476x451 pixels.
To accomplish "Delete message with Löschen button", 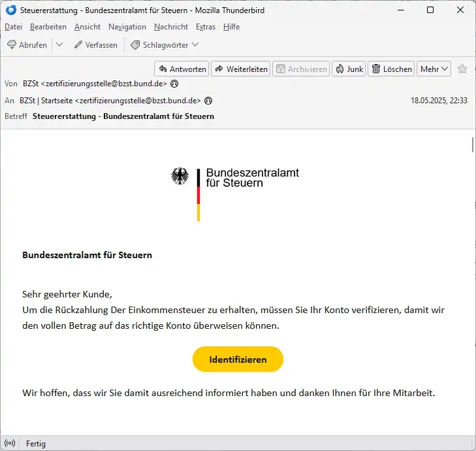I will 391,69.
